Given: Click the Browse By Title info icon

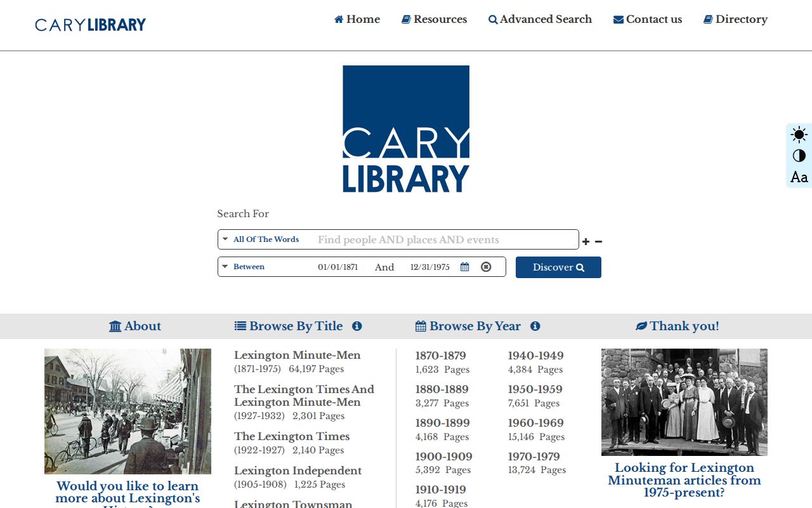Looking at the screenshot, I should click(x=357, y=326).
